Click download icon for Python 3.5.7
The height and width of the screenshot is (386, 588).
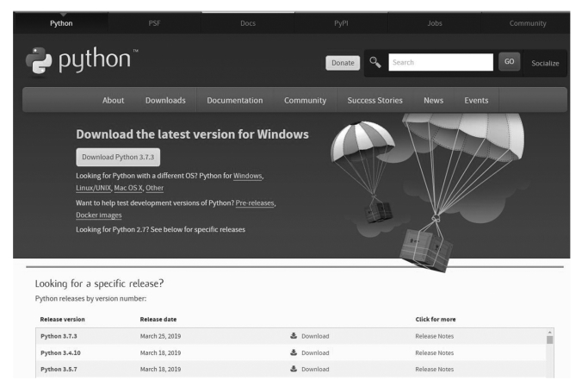(294, 369)
